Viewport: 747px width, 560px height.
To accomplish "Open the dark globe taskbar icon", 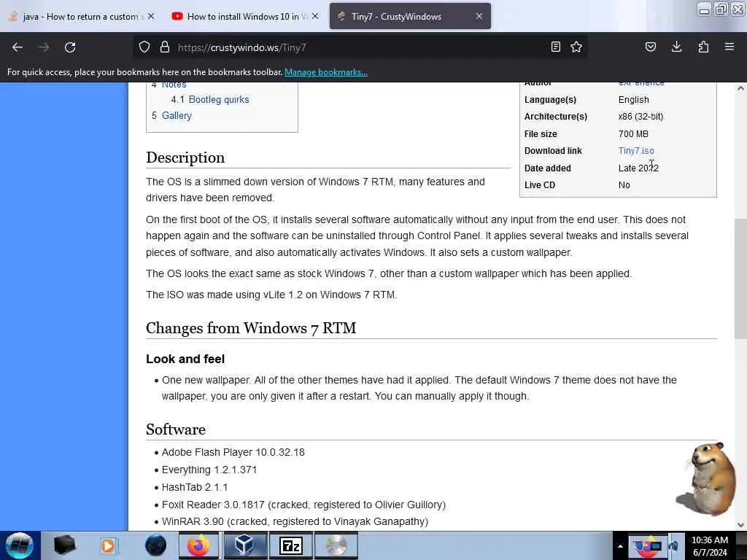I will 155,545.
